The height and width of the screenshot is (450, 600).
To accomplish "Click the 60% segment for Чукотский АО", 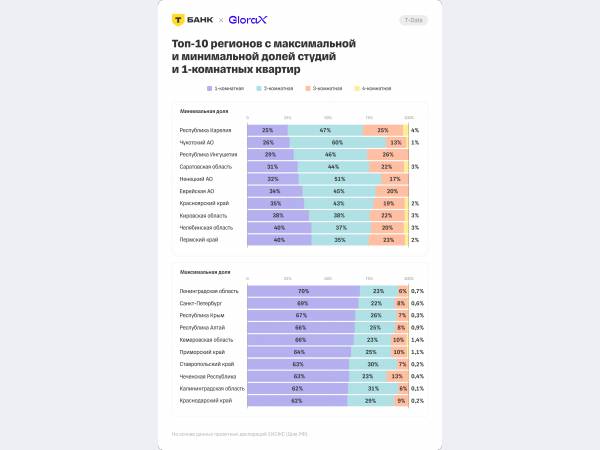I will point(337,143).
